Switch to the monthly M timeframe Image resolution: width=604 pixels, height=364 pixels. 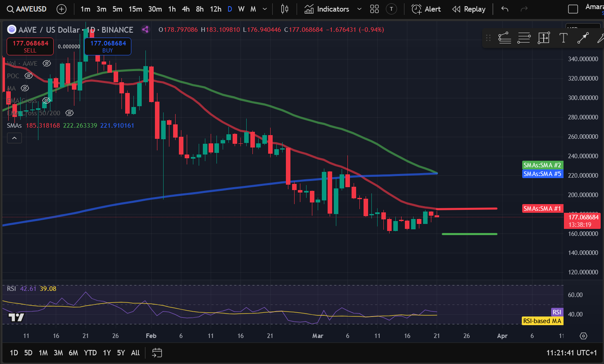[x=253, y=9]
